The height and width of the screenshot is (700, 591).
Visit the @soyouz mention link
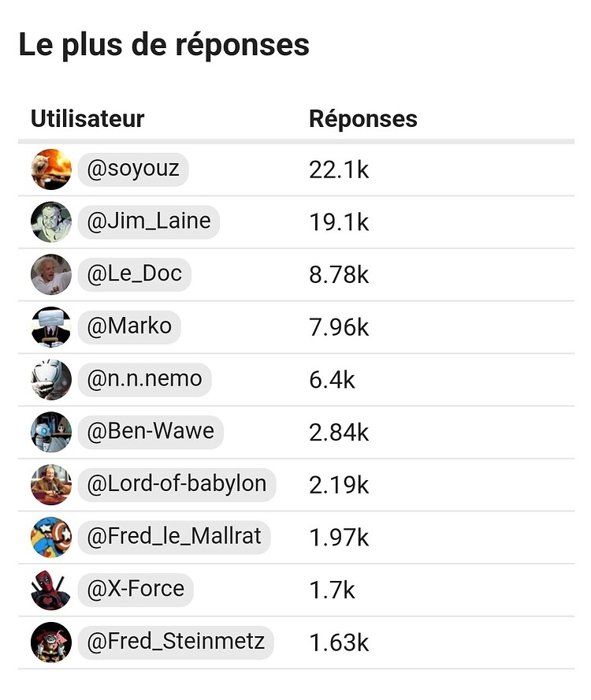point(133,169)
